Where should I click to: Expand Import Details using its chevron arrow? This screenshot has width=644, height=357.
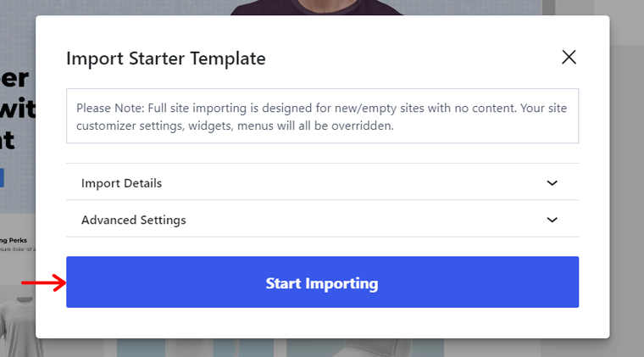[552, 183]
